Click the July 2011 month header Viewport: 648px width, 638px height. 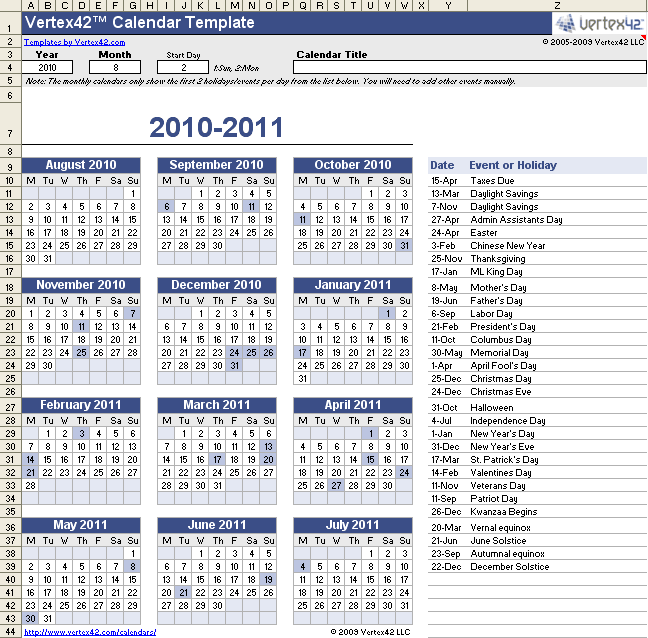pos(353,525)
